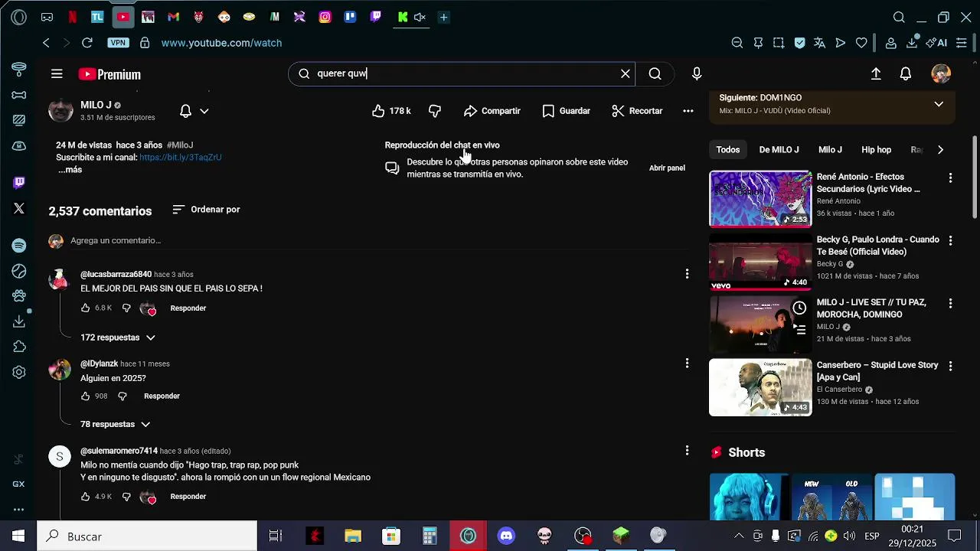Open the GX Corner sidebar icon
This screenshot has height=551, width=980.
[19, 484]
